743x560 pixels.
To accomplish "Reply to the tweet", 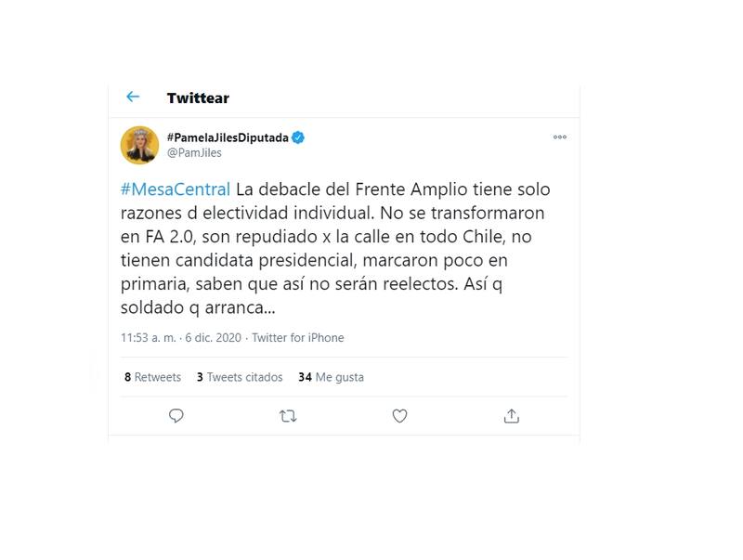I will 176,416.
